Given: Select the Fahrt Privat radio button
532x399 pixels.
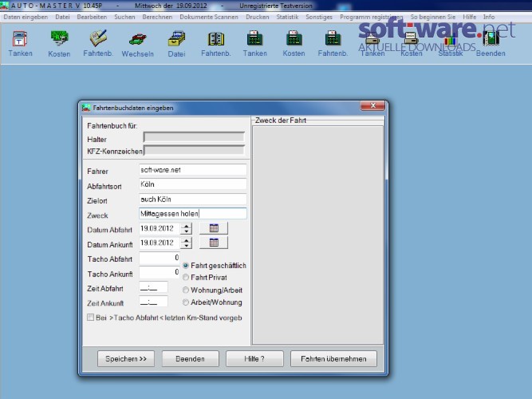Looking at the screenshot, I should tap(186, 278).
